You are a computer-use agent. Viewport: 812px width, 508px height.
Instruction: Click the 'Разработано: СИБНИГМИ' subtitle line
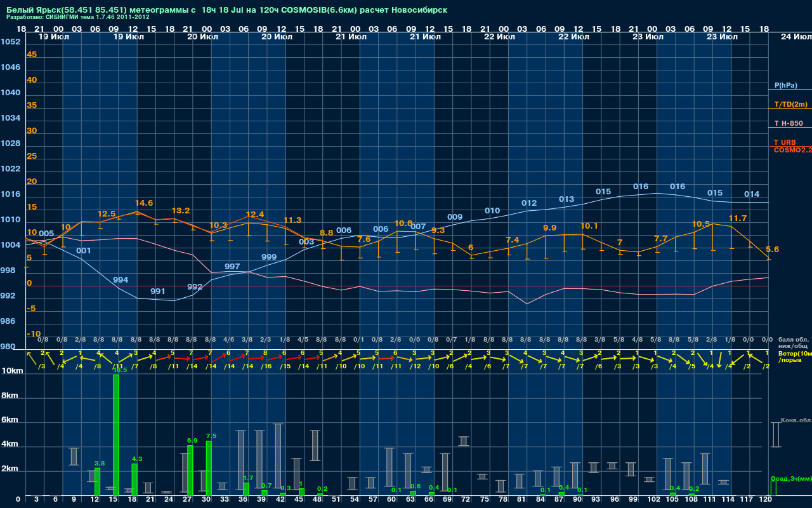coord(78,17)
